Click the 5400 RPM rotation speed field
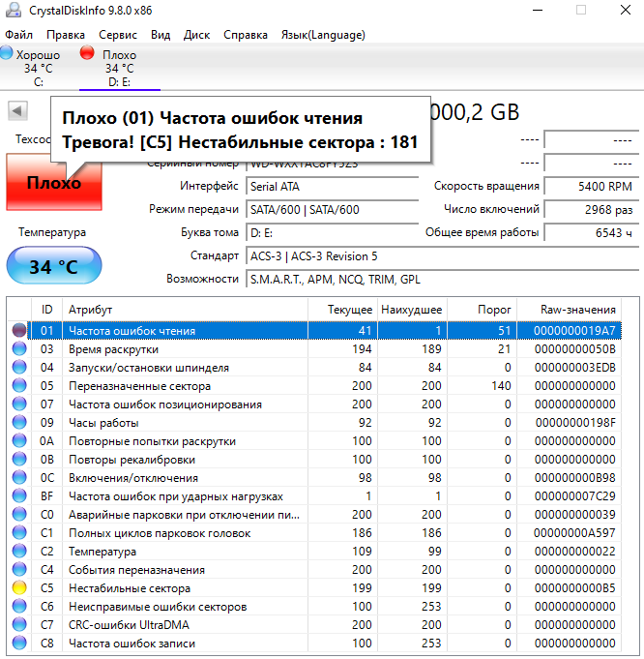 point(592,186)
